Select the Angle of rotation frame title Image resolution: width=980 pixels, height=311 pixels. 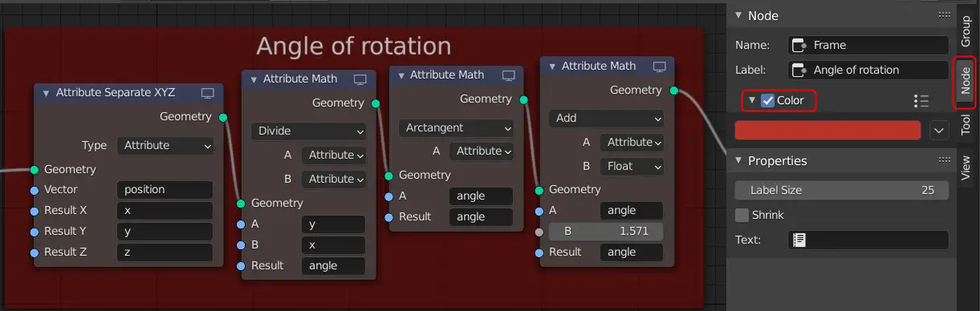[354, 46]
